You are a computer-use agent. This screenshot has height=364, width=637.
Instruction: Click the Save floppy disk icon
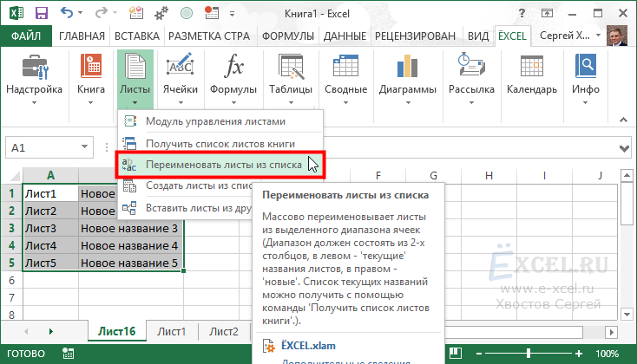tap(42, 13)
